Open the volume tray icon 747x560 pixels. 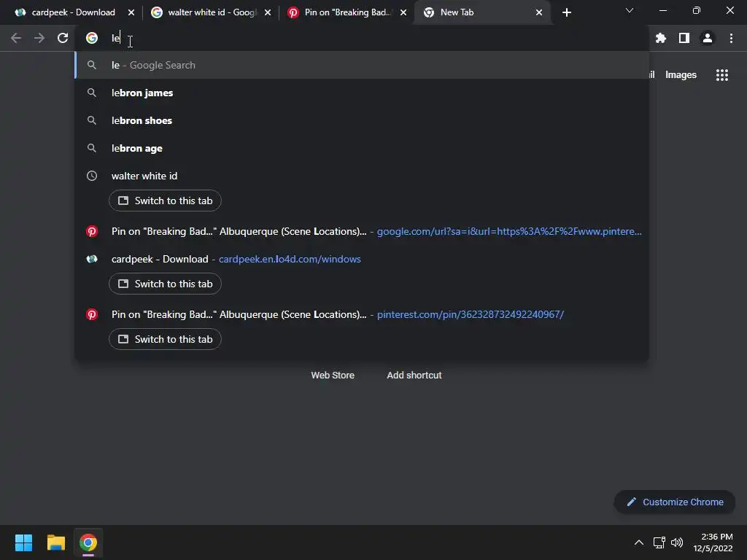(x=676, y=542)
